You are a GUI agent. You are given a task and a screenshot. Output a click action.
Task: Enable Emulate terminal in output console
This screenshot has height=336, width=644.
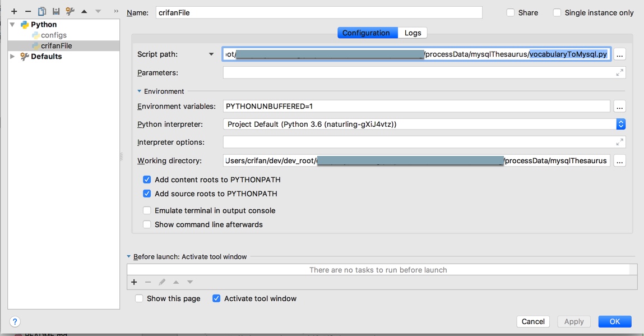point(147,210)
